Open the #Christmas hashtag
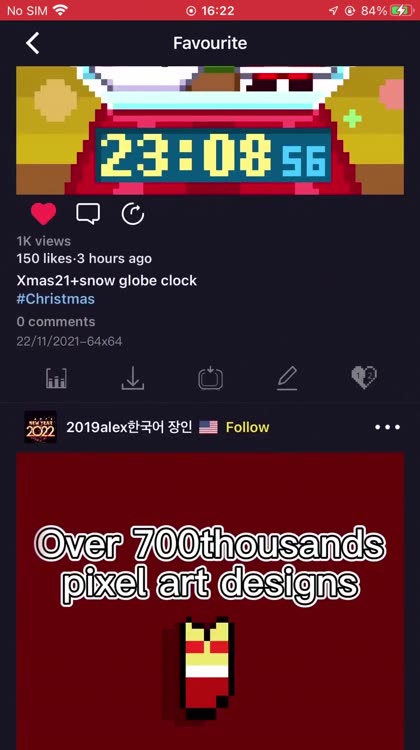The width and height of the screenshot is (420, 750). pos(55,299)
